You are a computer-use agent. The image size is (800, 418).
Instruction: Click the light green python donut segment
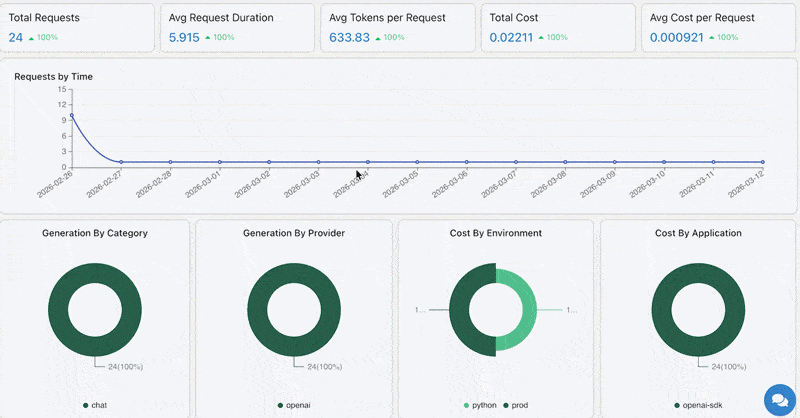pos(530,310)
